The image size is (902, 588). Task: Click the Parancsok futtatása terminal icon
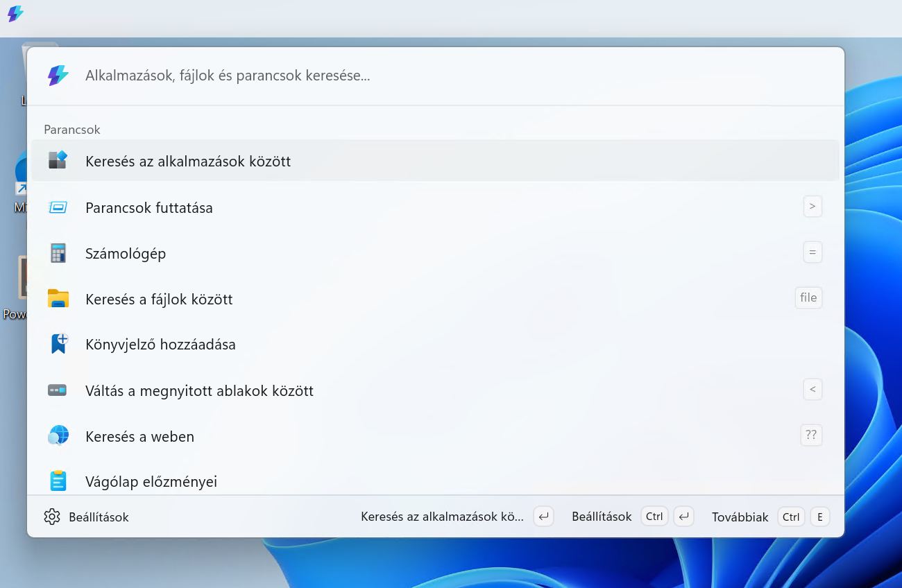coord(58,207)
